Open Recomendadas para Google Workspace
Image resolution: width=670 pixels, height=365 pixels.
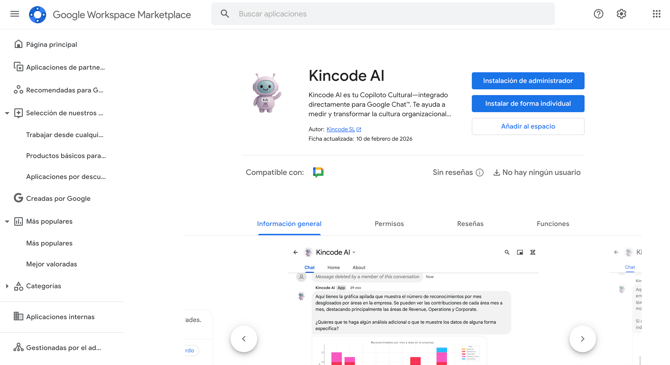[x=65, y=90]
